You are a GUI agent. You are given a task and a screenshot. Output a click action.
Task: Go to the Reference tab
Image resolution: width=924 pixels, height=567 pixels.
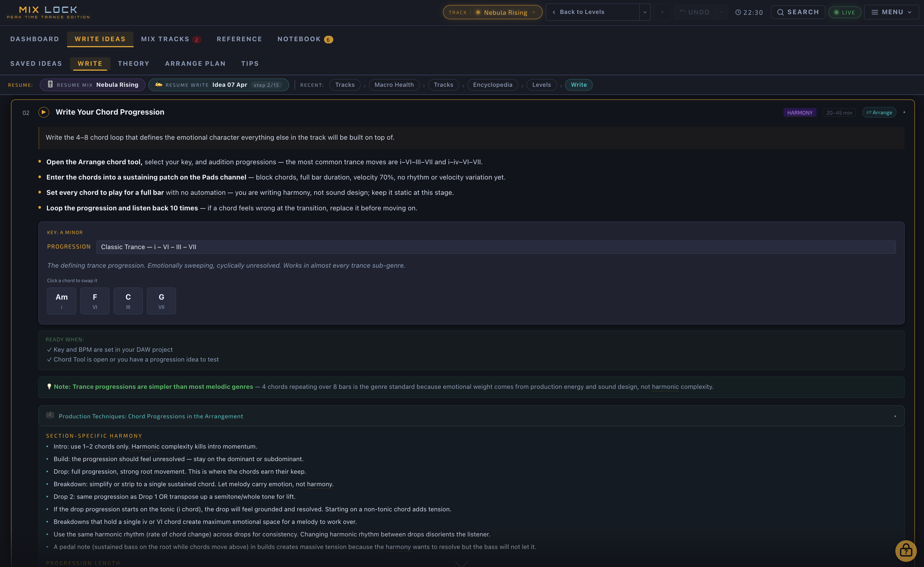(x=239, y=39)
